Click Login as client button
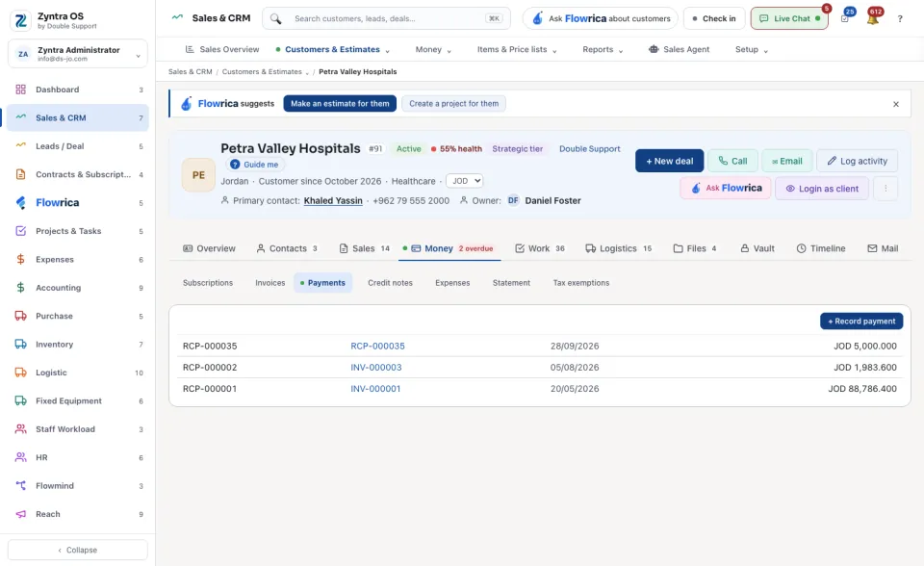 click(821, 189)
